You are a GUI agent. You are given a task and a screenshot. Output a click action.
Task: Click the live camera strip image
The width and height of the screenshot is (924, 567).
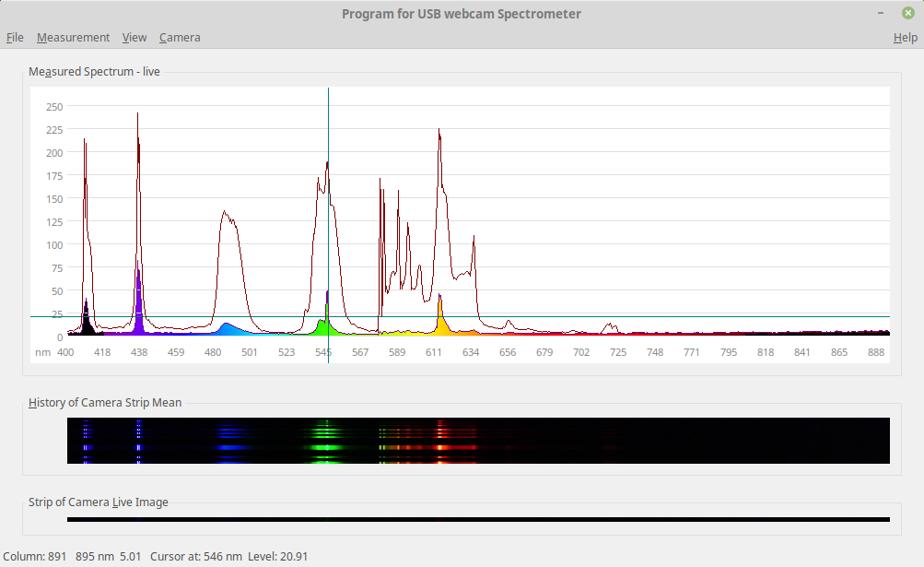(x=478, y=520)
